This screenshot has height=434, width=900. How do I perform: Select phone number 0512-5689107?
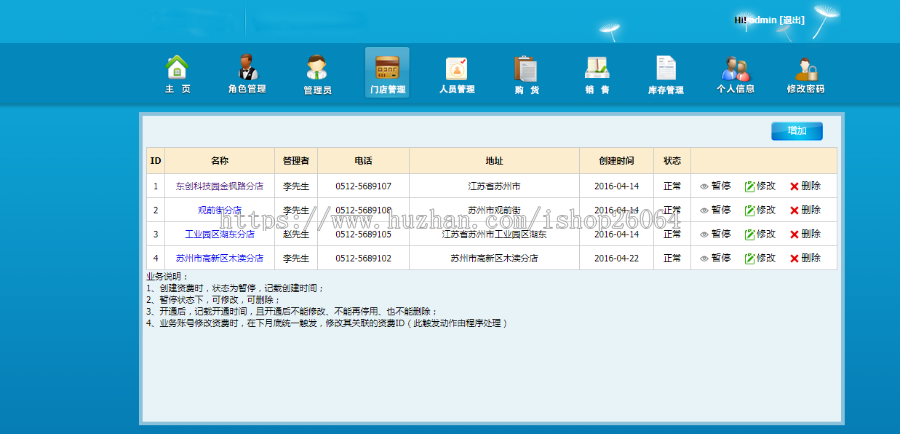(x=363, y=186)
